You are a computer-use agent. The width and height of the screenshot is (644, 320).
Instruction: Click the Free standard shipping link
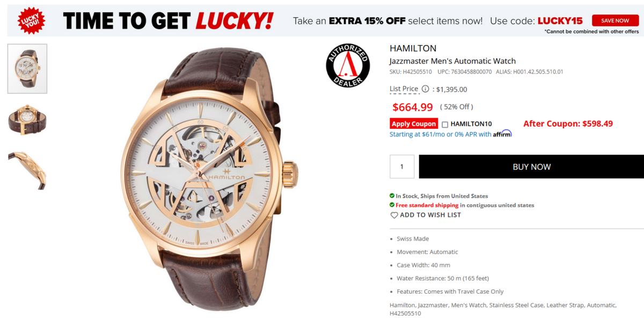(x=427, y=205)
